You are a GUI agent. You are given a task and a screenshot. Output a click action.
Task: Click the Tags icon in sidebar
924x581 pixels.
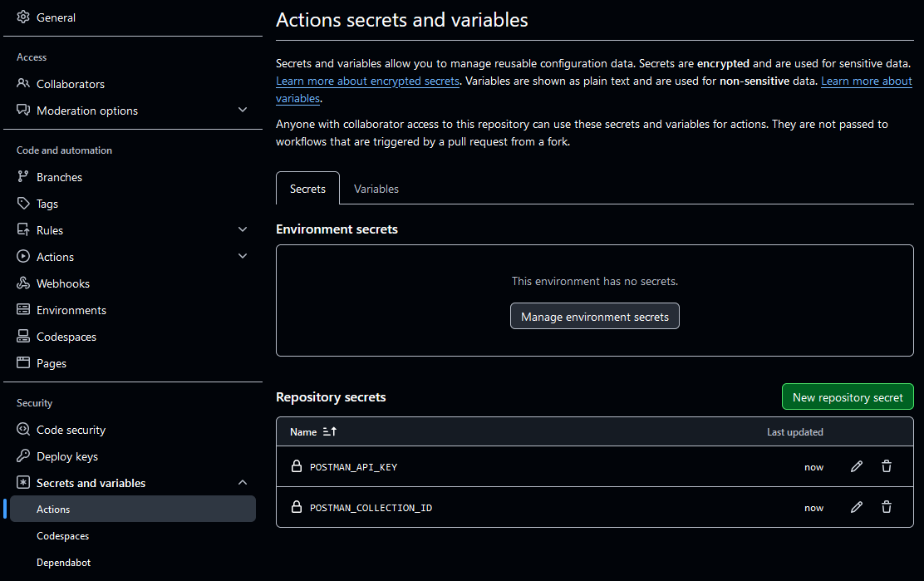[23, 203]
